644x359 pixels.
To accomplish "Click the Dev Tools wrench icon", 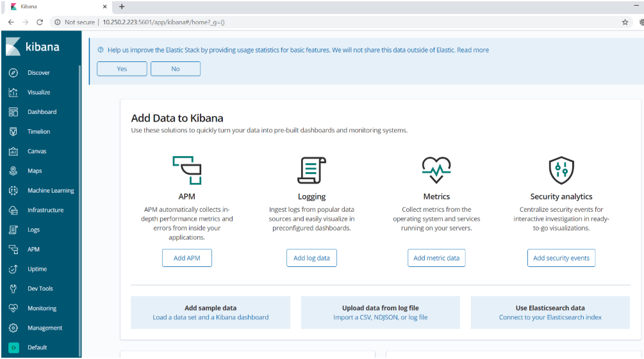I will tap(13, 289).
